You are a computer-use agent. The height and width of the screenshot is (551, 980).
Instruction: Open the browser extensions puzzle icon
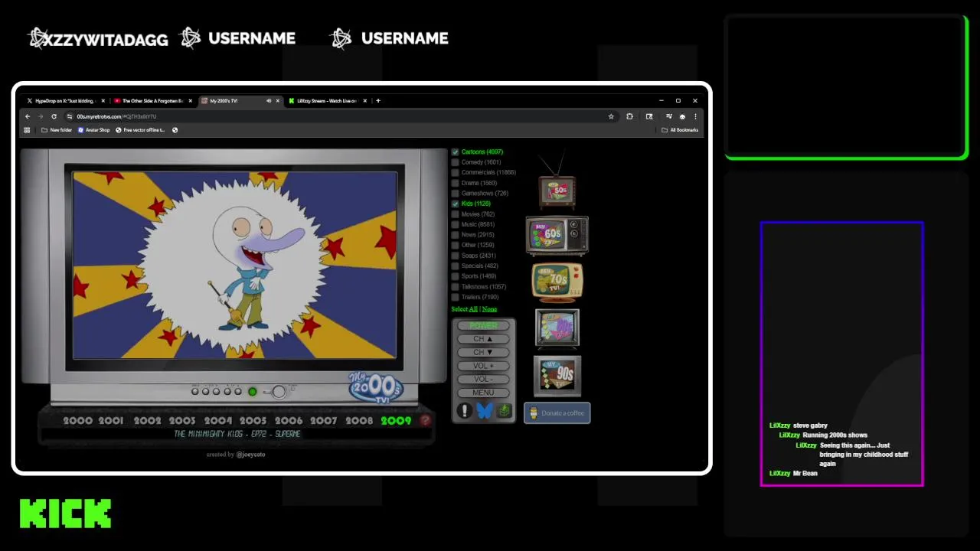coord(629,116)
